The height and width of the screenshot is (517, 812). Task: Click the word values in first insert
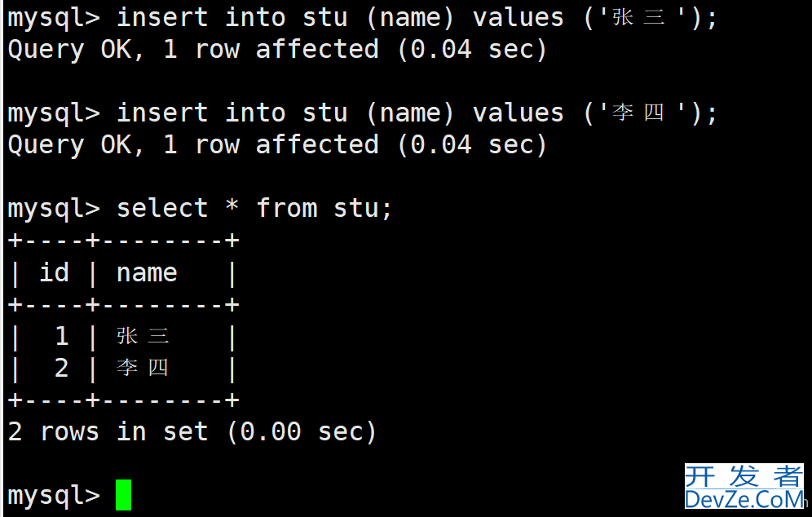[x=518, y=18]
